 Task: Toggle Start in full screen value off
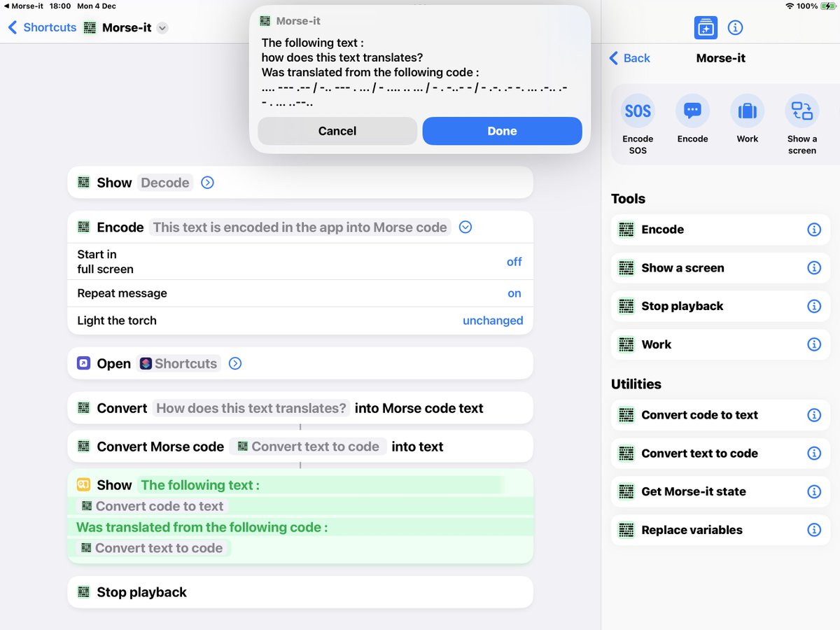tap(514, 262)
